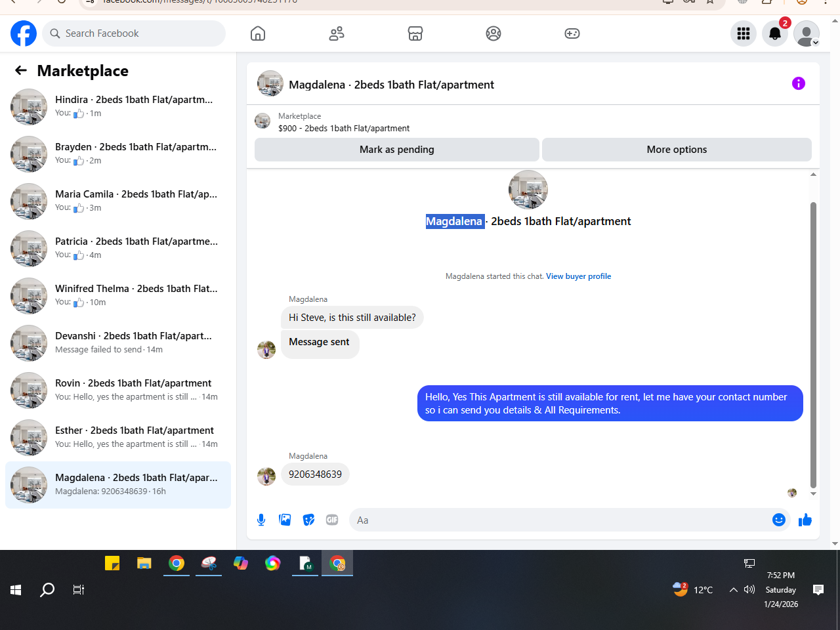Open the notifications bell icon

(x=775, y=33)
